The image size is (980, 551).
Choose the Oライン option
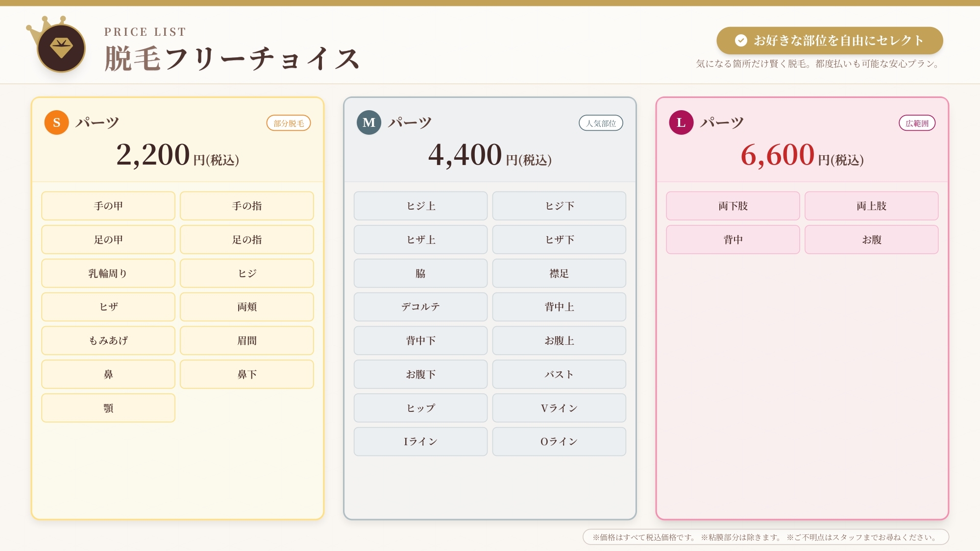coord(559,442)
